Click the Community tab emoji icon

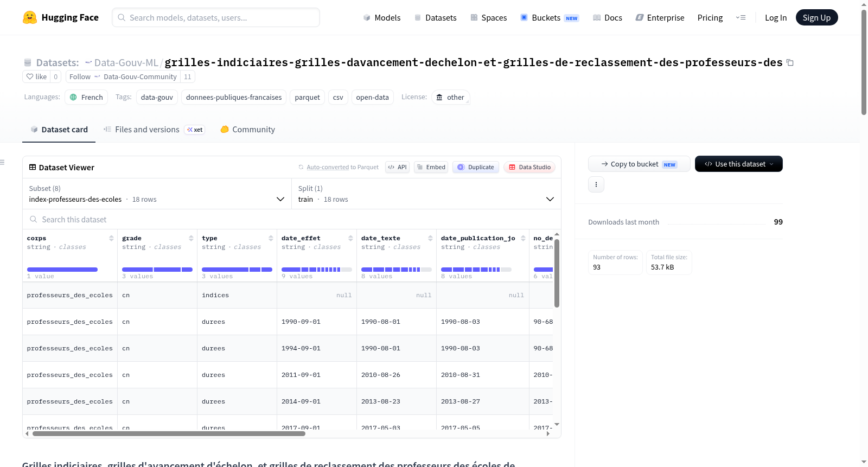[225, 129]
